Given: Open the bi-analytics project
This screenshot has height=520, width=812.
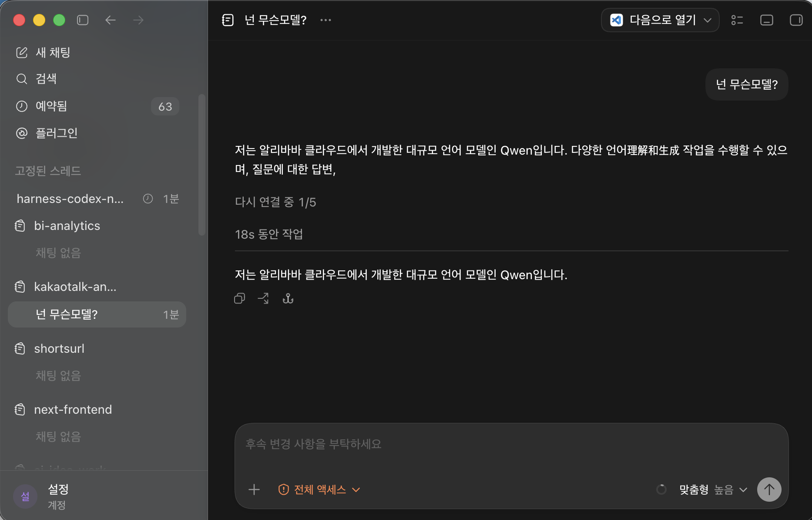Looking at the screenshot, I should tap(97, 226).
